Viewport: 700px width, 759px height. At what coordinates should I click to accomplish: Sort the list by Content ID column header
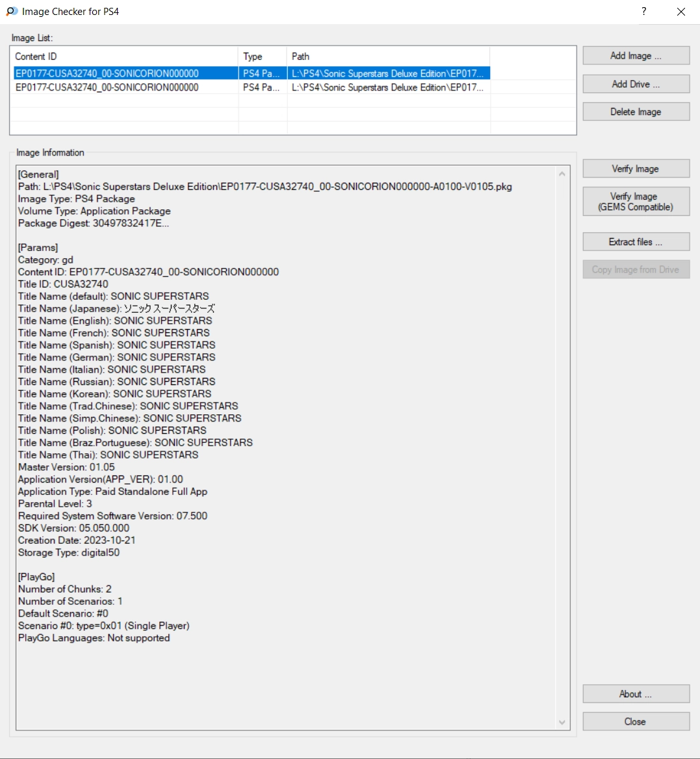pos(123,57)
